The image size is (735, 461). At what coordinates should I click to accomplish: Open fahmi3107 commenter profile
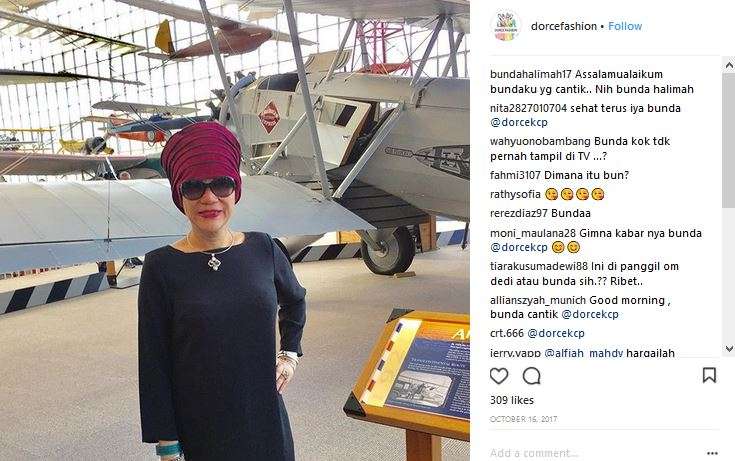pyautogui.click(x=515, y=175)
